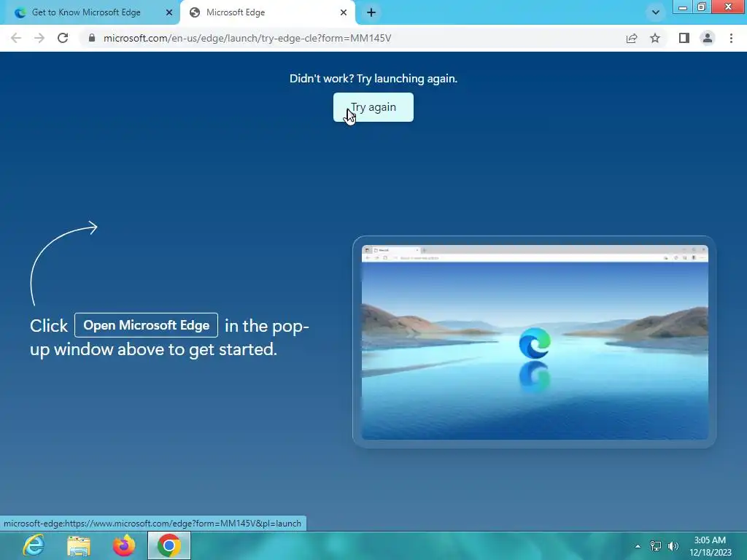Open the Chrome profile avatar
The image size is (747, 560).
pyautogui.click(x=708, y=38)
